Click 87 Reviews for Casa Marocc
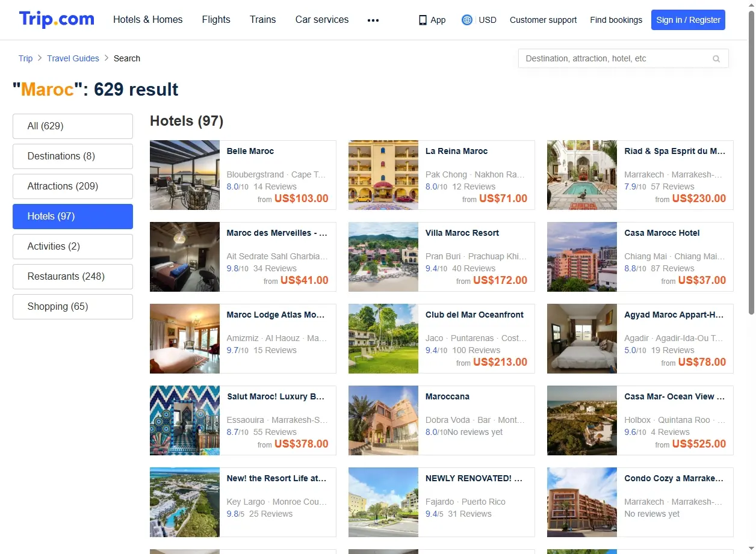Screen dimensions: 756x554 [x=672, y=268]
